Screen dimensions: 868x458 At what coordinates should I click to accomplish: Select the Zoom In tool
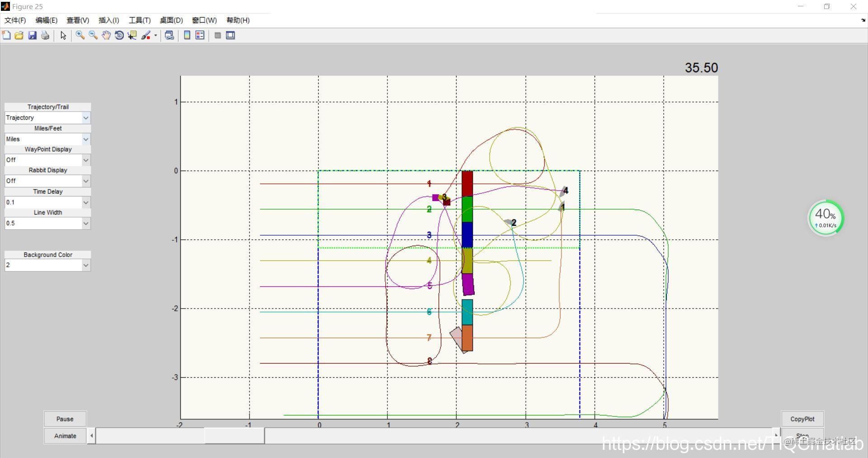tap(80, 35)
